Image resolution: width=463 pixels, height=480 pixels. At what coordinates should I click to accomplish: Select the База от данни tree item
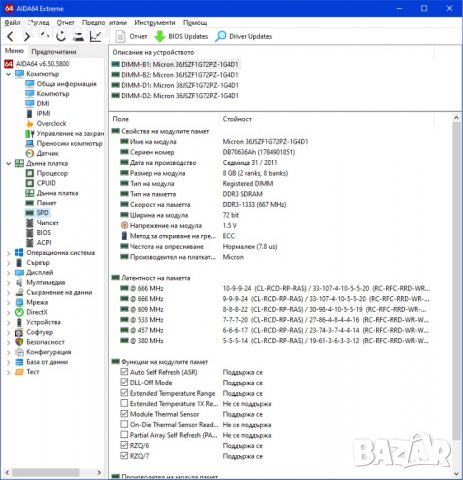point(42,362)
